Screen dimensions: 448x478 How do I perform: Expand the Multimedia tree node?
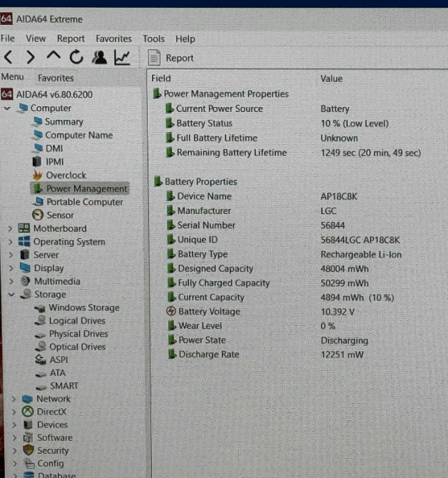[11, 281]
